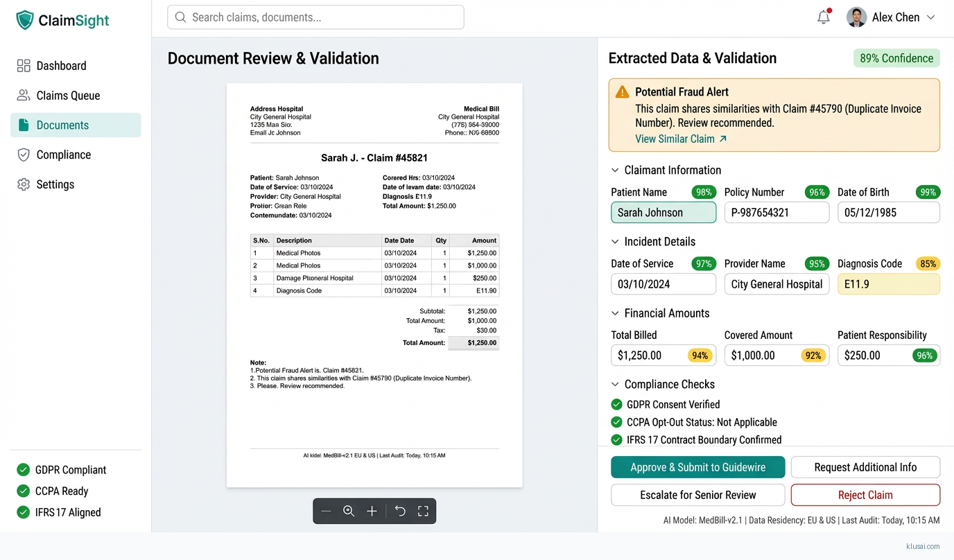Zoom in with the plus icon
The height and width of the screenshot is (560, 954).
(372, 511)
